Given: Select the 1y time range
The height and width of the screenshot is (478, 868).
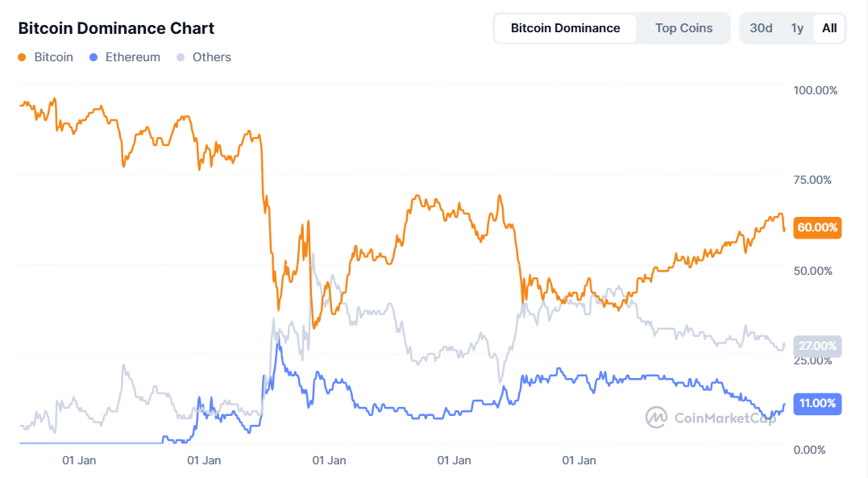Looking at the screenshot, I should click(796, 27).
